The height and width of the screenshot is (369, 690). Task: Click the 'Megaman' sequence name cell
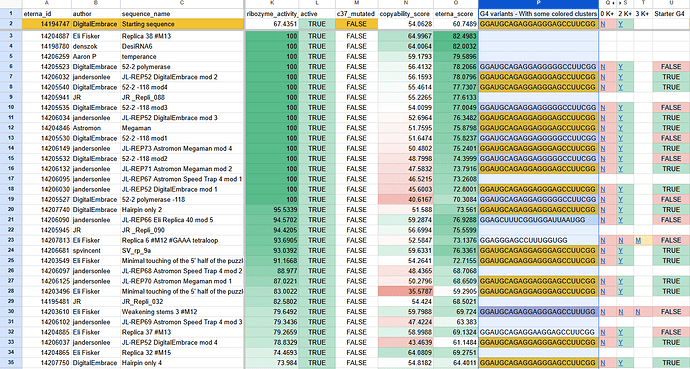[x=182, y=128]
